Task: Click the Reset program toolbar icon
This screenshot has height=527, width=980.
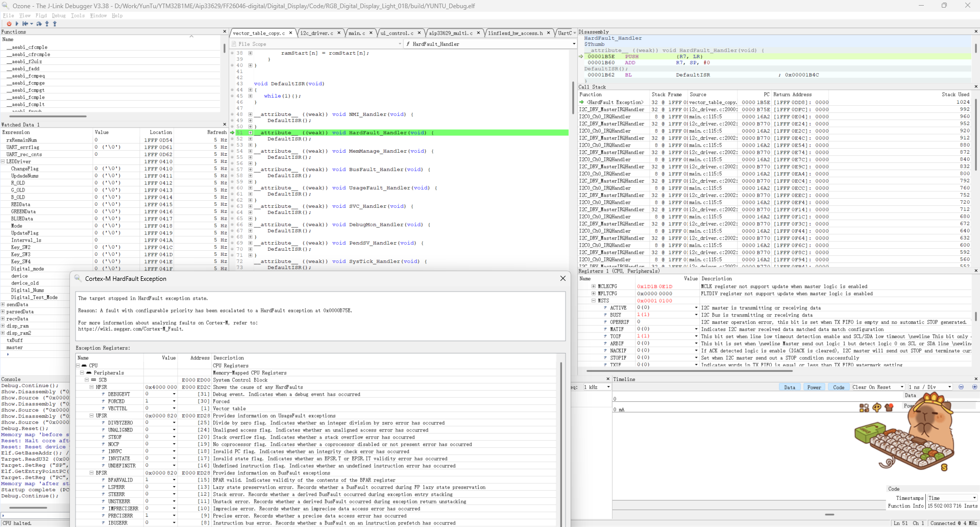Action: point(25,23)
